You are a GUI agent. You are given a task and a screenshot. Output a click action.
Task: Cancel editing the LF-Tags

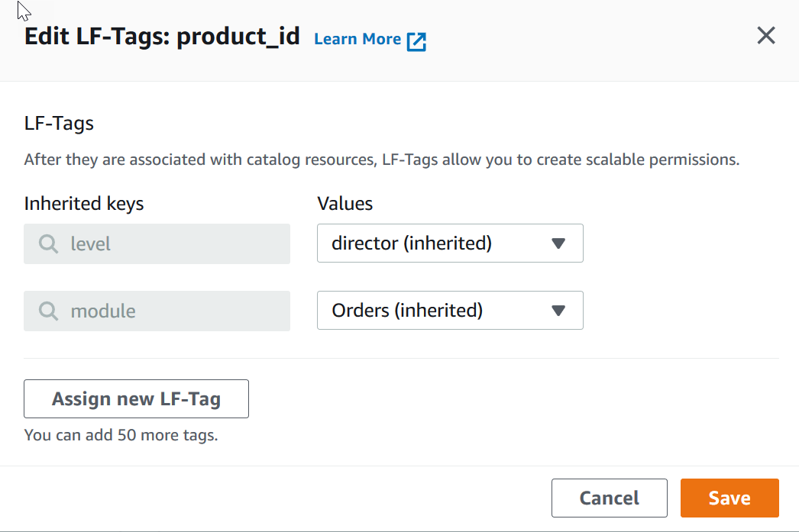pos(609,498)
